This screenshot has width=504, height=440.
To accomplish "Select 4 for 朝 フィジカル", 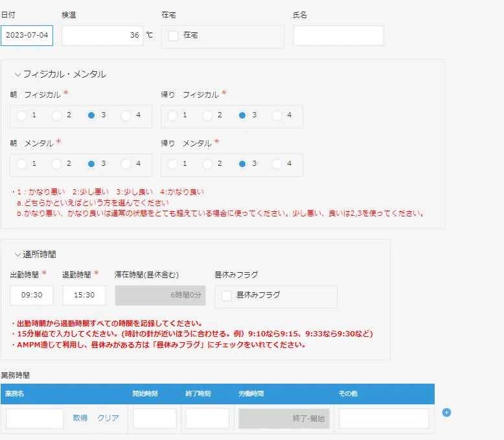I will pos(126,115).
